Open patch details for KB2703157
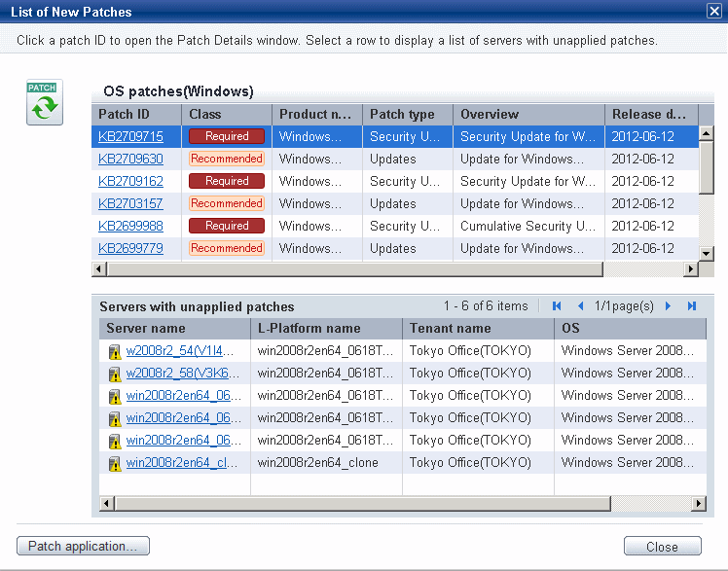Viewport: 728px width, 571px height. point(130,203)
